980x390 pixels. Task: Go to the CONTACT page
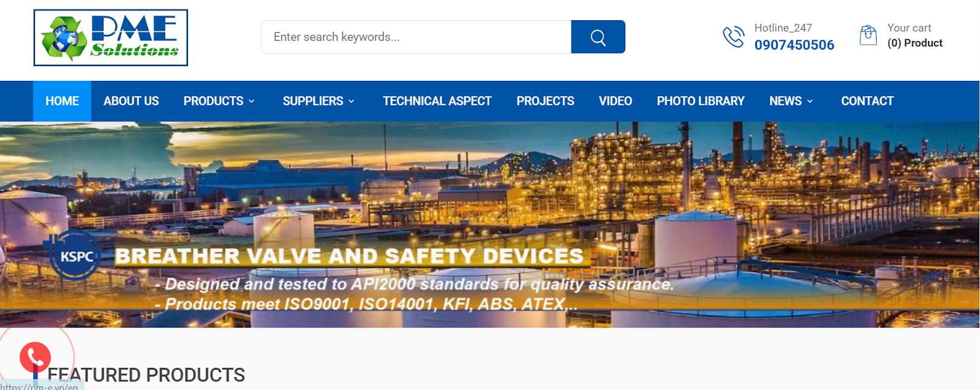click(x=867, y=101)
